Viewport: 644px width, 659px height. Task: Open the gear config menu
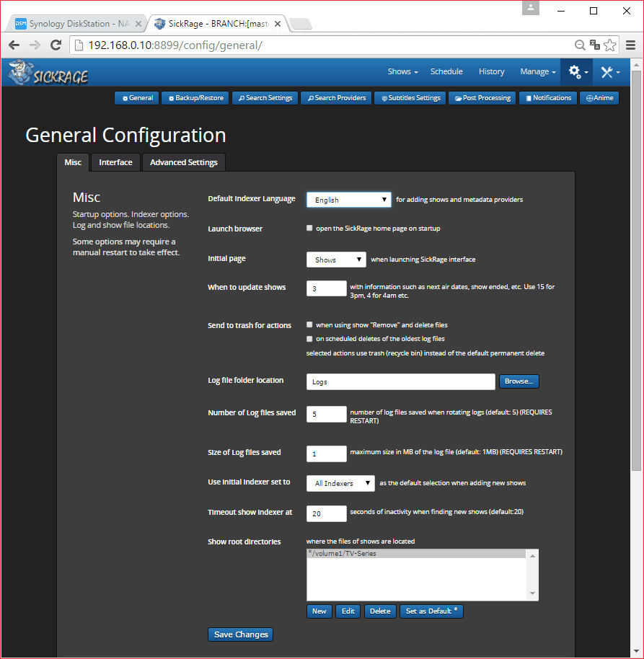tap(578, 72)
